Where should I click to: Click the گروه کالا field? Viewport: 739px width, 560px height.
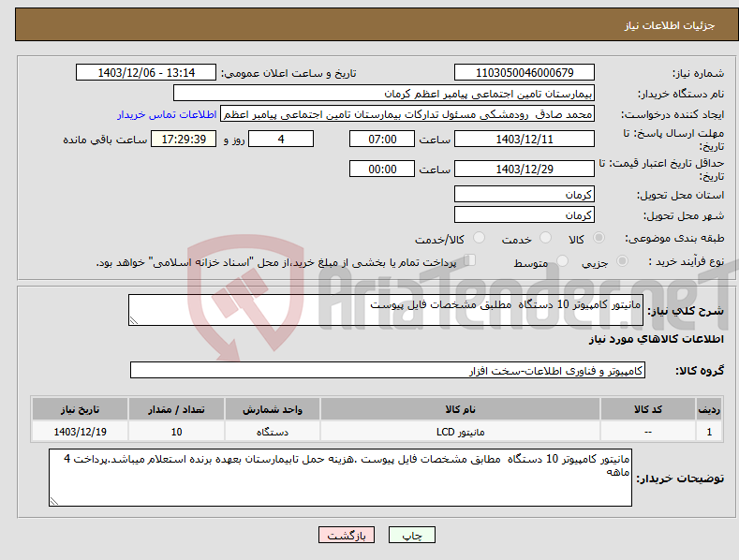coord(388,371)
